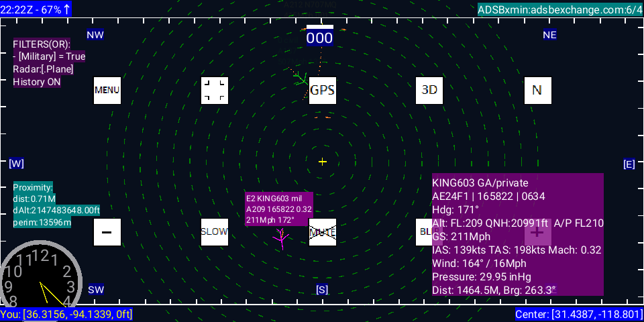The height and width of the screenshot is (322, 644).
Task: Center the map with the GPS button
Action: point(322,90)
